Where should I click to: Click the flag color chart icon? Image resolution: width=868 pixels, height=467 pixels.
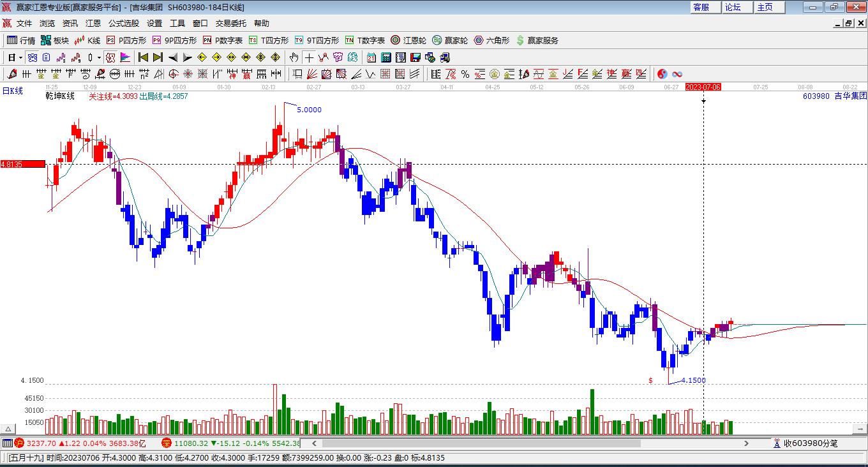coord(125,57)
